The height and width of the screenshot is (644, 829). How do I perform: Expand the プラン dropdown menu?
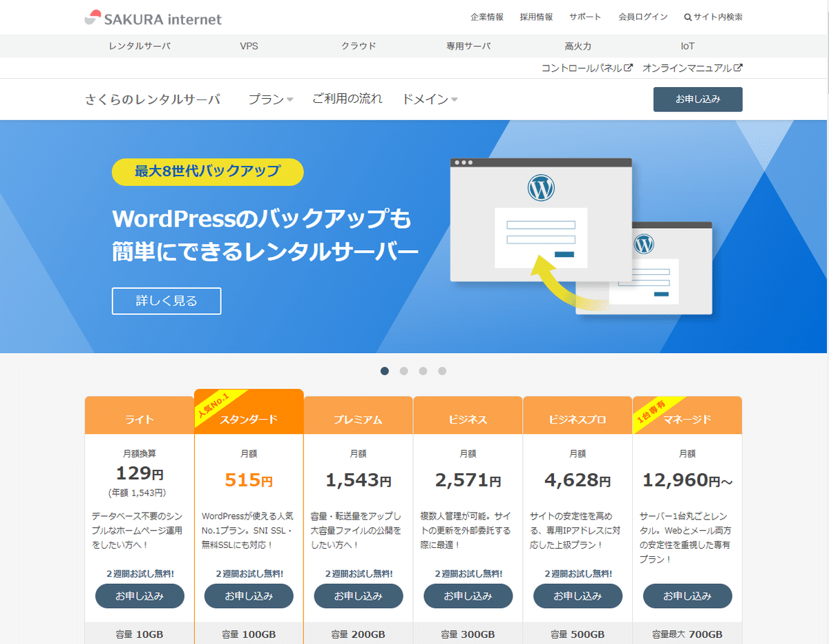tap(271, 100)
